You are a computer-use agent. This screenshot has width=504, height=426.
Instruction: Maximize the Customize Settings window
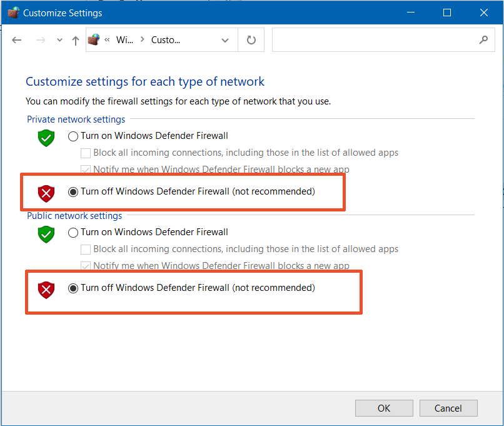[447, 13]
